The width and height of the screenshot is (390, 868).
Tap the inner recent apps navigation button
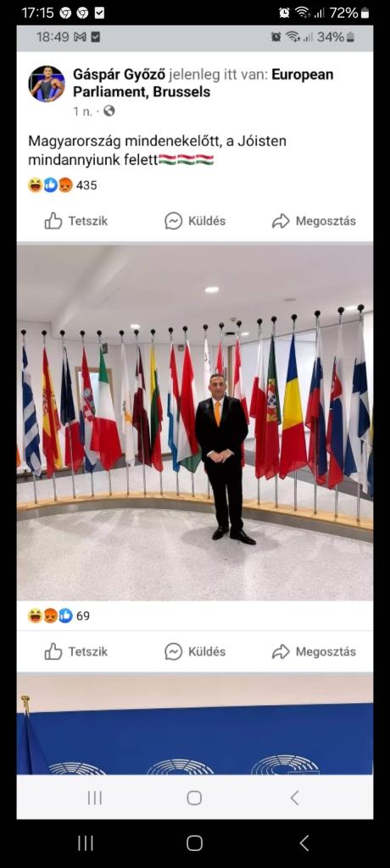95,798
